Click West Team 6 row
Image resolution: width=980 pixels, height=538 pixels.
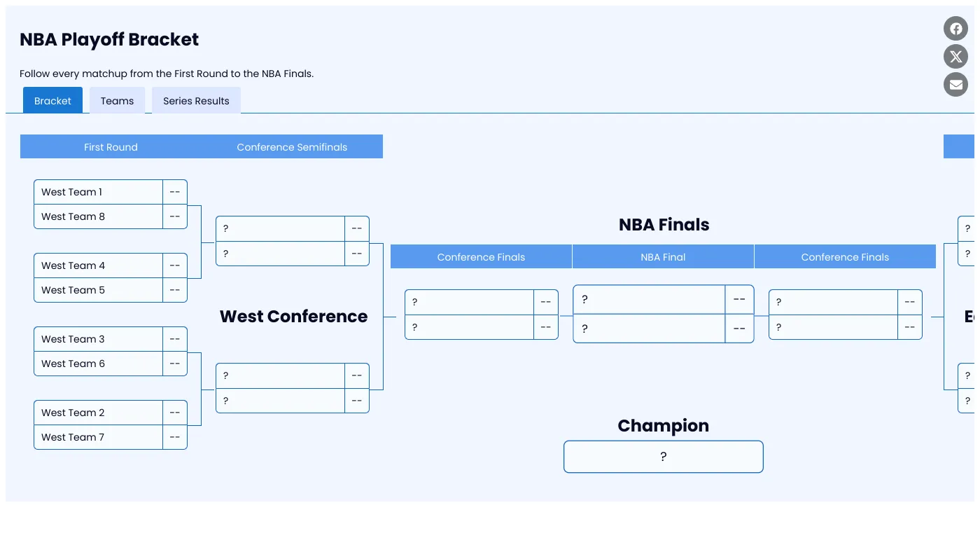coord(98,364)
